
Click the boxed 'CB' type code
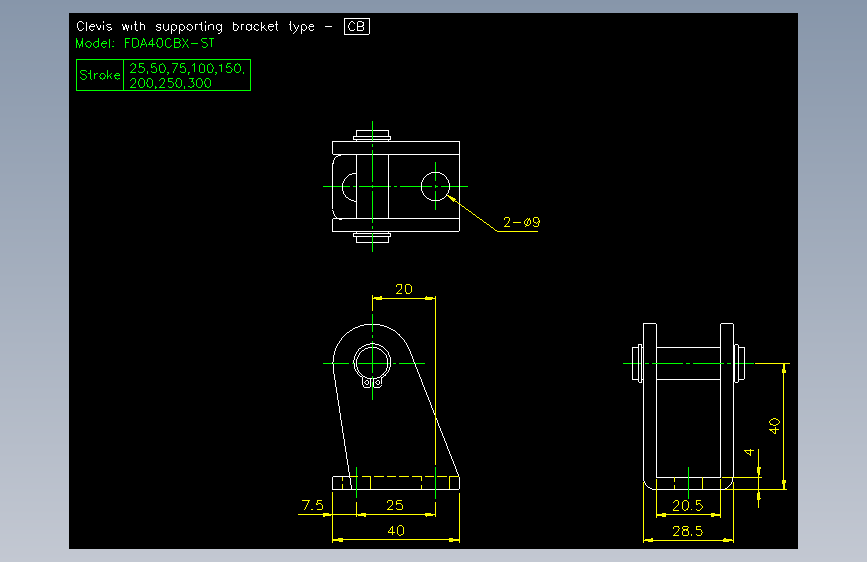click(x=357, y=27)
